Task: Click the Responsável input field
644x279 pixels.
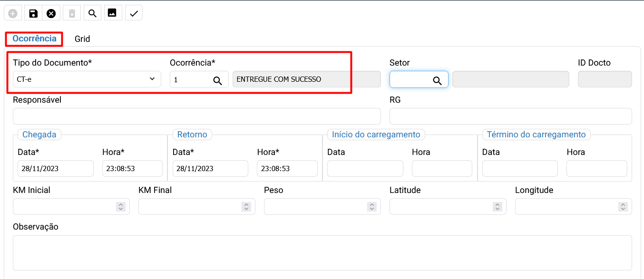Action: (x=197, y=116)
